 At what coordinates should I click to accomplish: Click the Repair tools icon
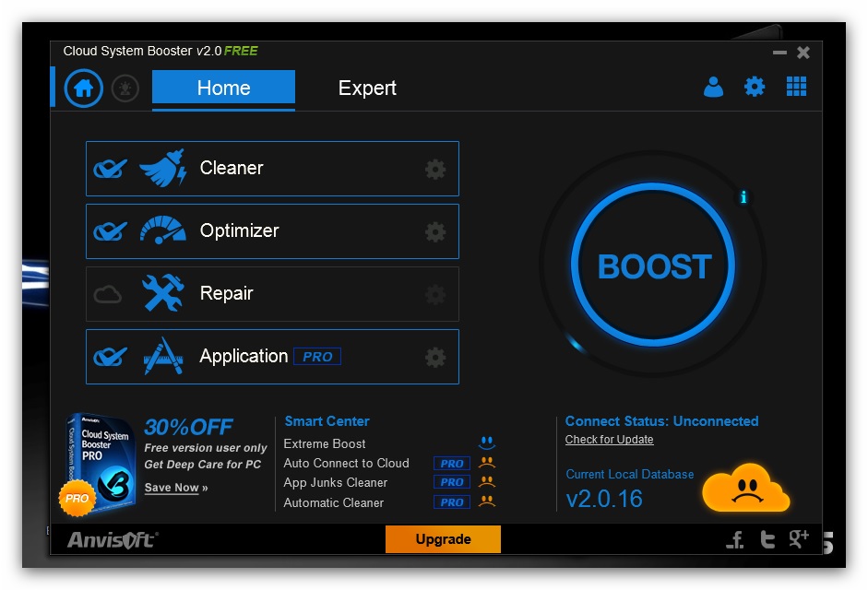point(162,293)
